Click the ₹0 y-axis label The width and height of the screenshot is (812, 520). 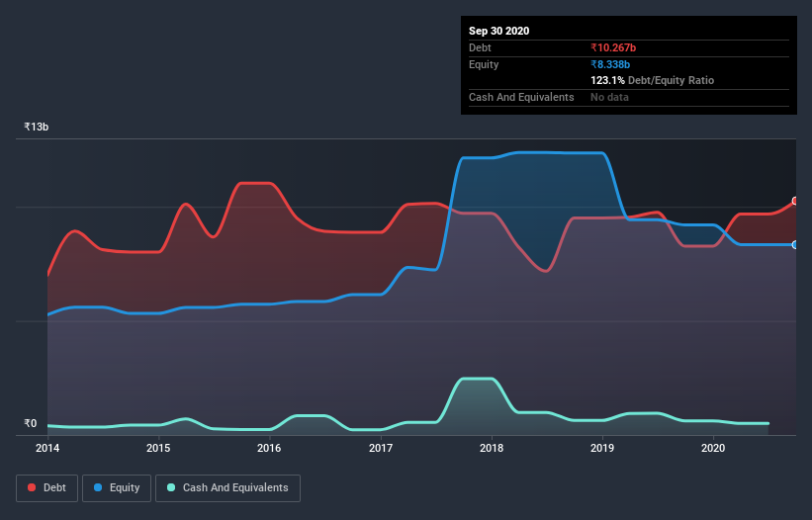point(31,423)
